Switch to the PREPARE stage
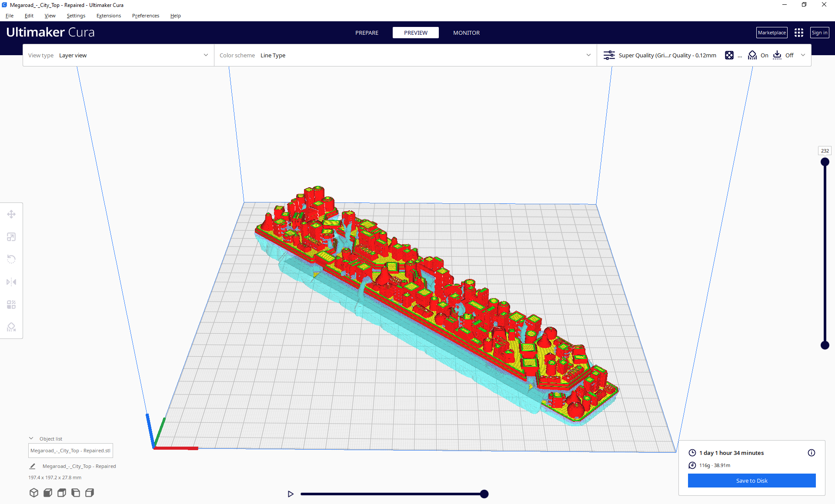Screen dimensions: 835x504 [367, 33]
